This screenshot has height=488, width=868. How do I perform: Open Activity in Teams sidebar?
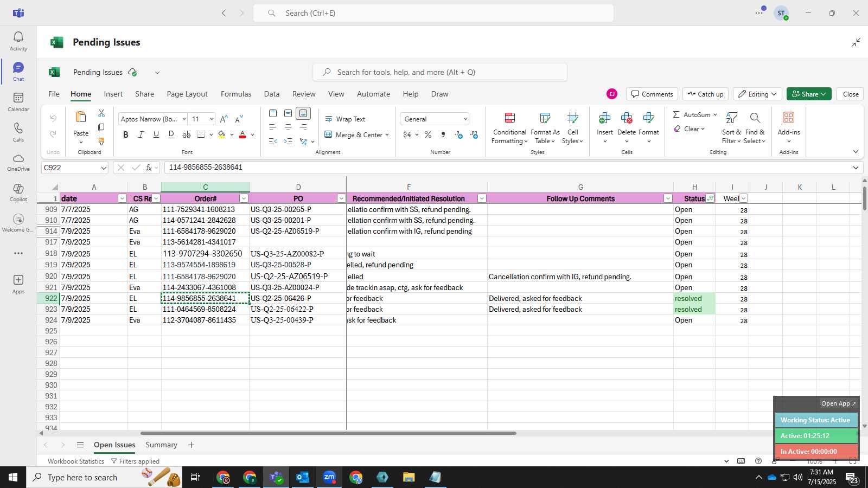[x=18, y=41]
